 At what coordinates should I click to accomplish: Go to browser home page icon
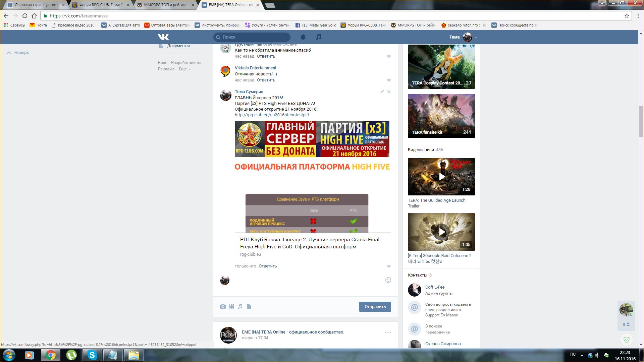click(x=34, y=16)
